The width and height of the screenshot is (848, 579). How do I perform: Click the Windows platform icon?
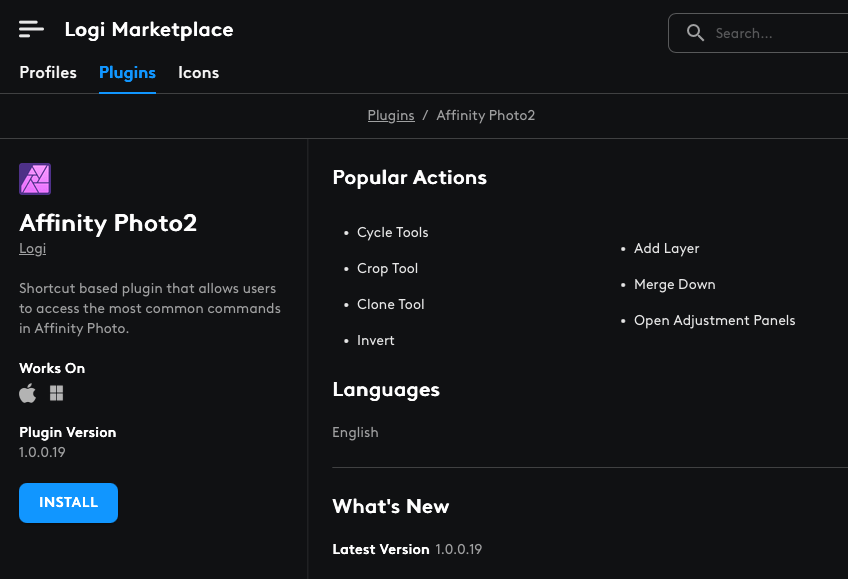(x=57, y=393)
